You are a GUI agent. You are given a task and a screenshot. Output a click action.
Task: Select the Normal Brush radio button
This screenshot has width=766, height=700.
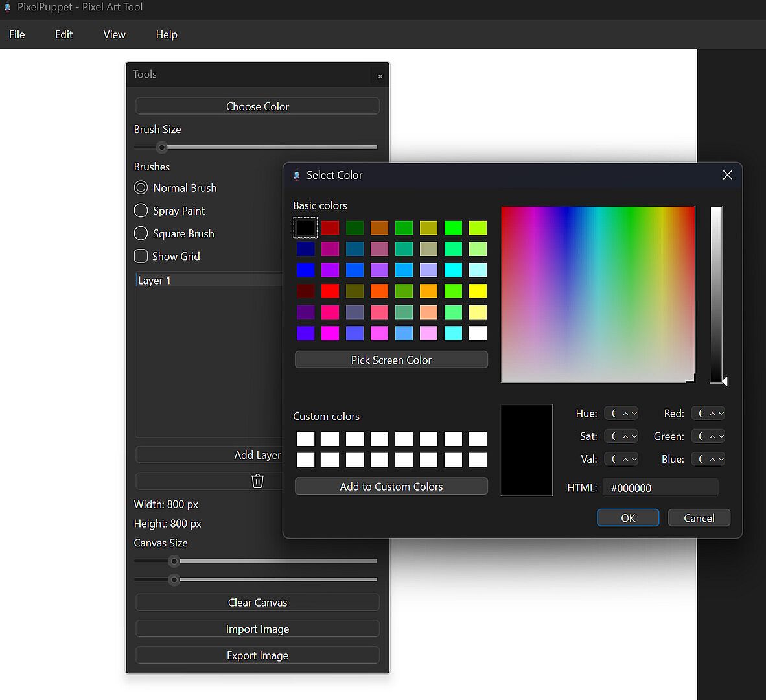pyautogui.click(x=141, y=188)
